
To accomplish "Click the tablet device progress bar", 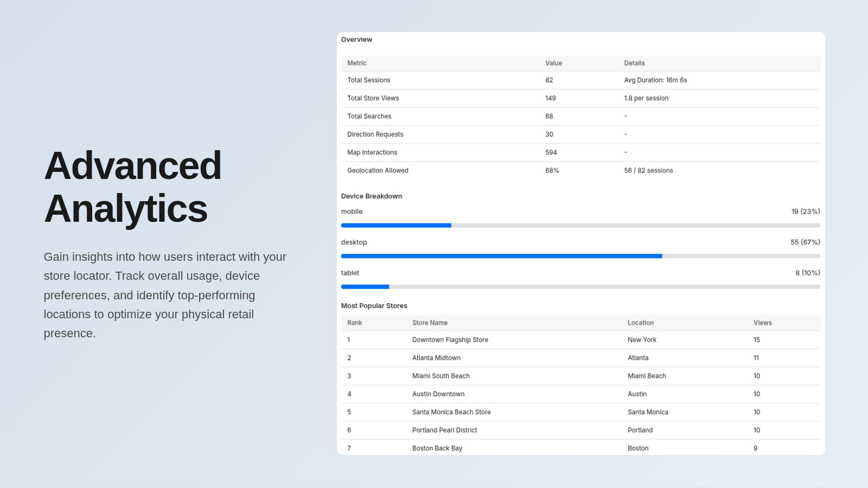I will click(580, 287).
